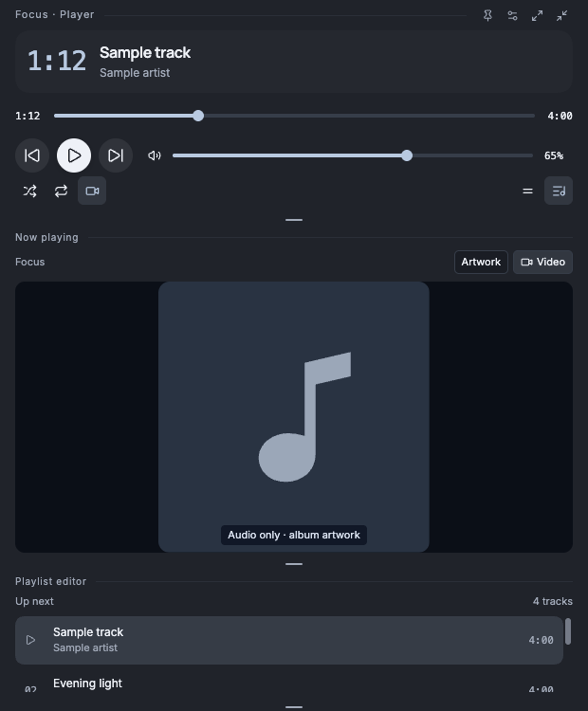Open player settings sliders icon
The width and height of the screenshot is (588, 711).
(x=512, y=16)
